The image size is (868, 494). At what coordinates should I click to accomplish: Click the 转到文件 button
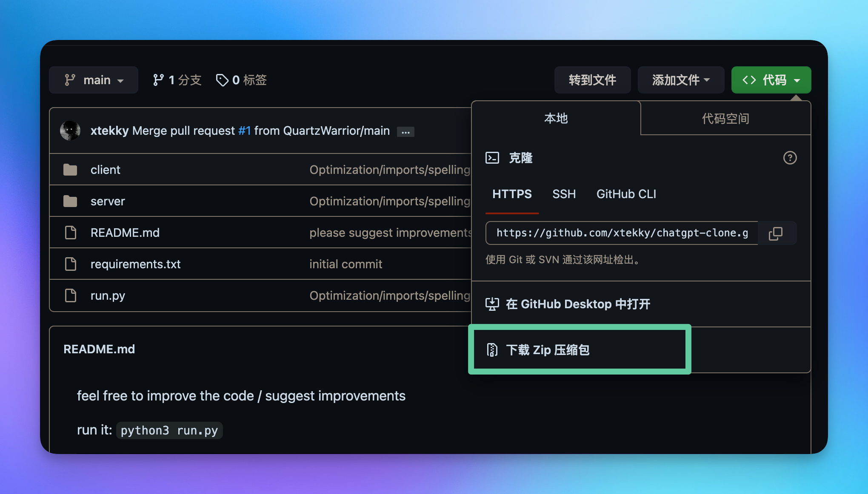[592, 80]
